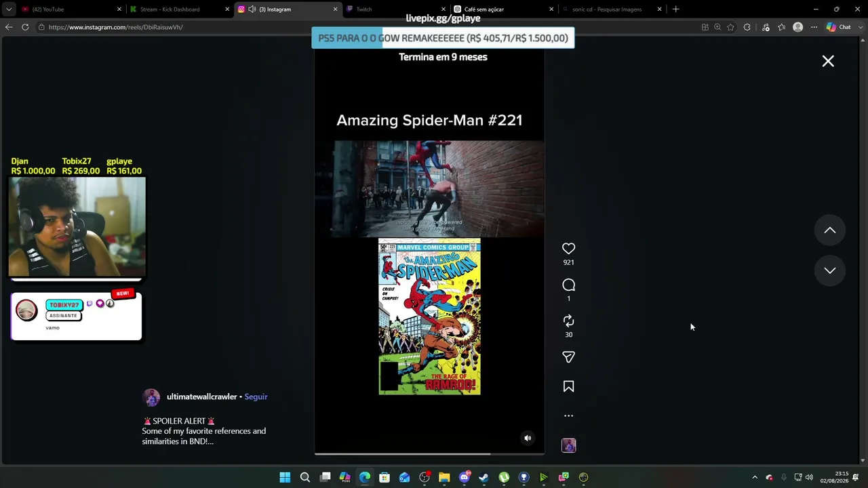The image size is (868, 488).
Task: Open File Explorer from the taskbar
Action: 444,477
